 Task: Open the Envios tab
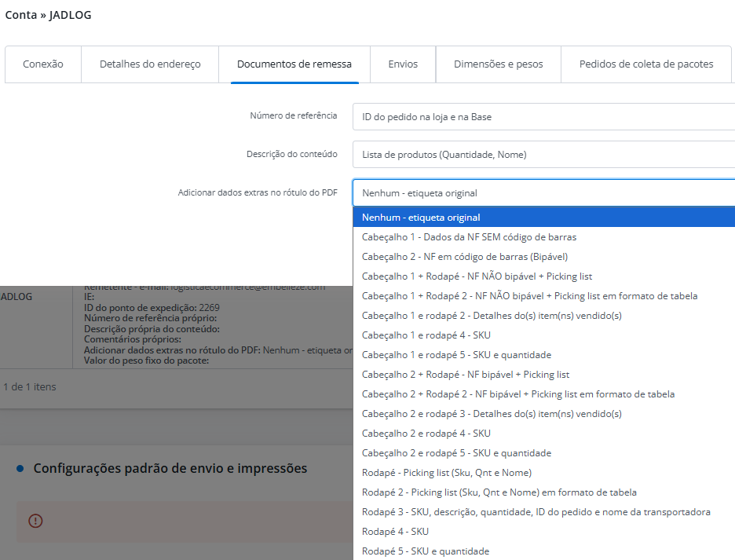coord(403,64)
